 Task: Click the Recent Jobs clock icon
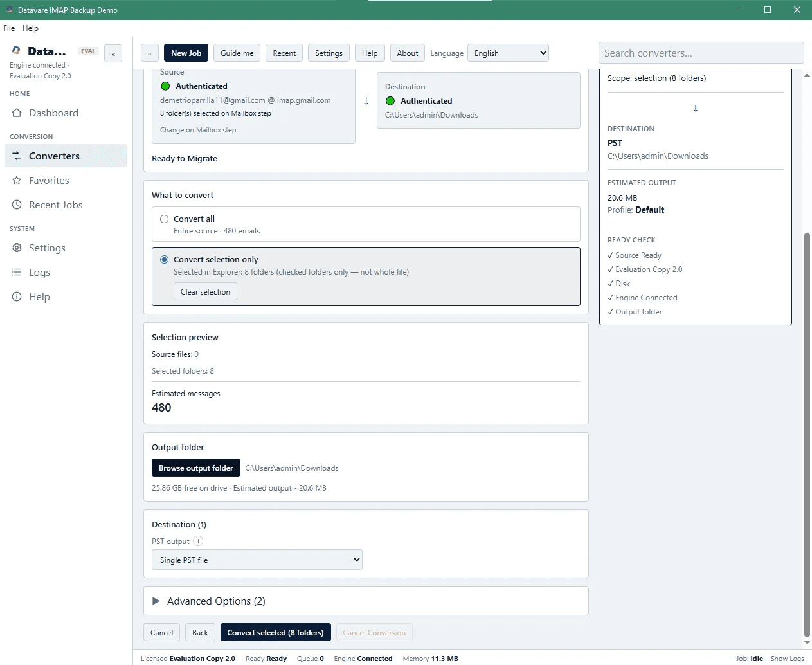pos(17,205)
